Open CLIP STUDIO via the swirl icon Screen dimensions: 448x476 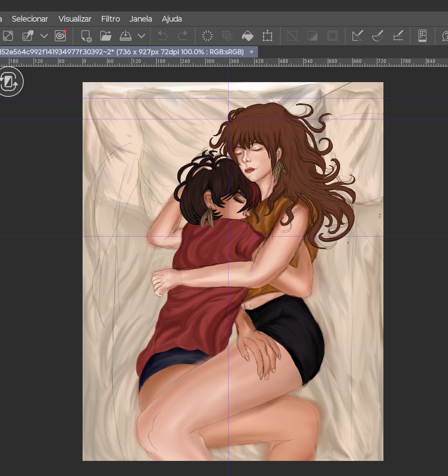[x=60, y=36]
